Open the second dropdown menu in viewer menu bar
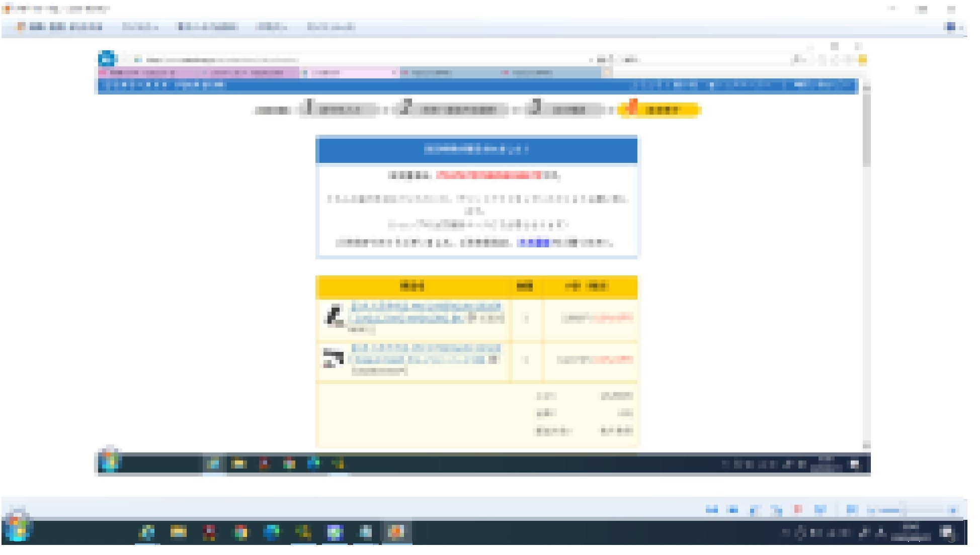 tap(140, 27)
